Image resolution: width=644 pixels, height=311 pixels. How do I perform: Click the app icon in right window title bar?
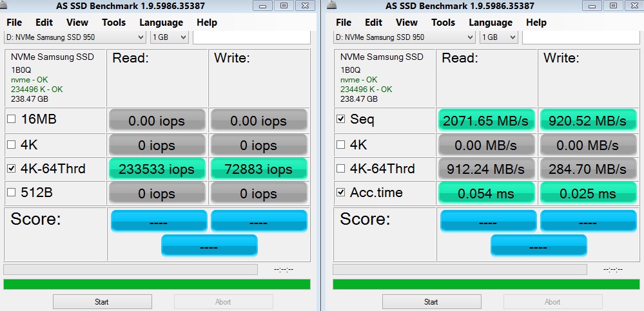coord(332,5)
